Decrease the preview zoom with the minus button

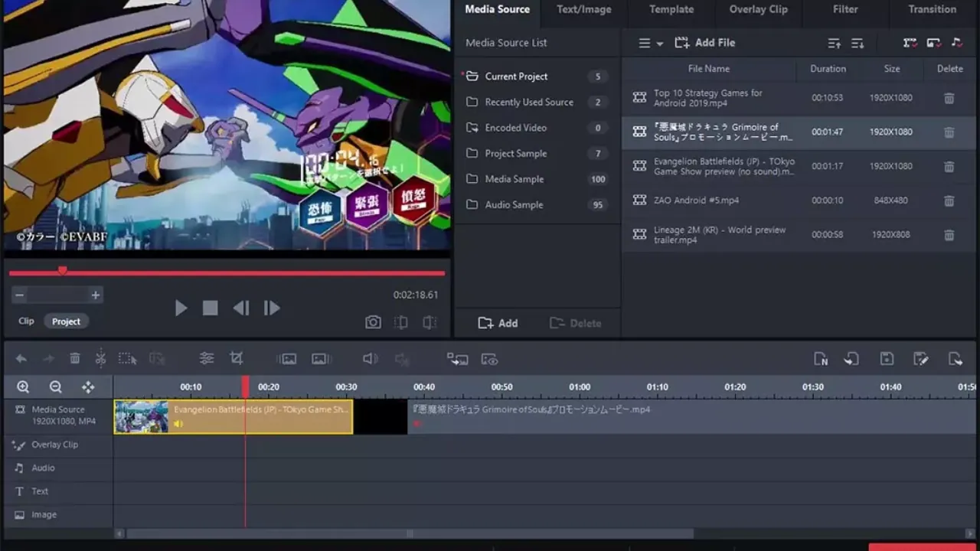(x=20, y=295)
